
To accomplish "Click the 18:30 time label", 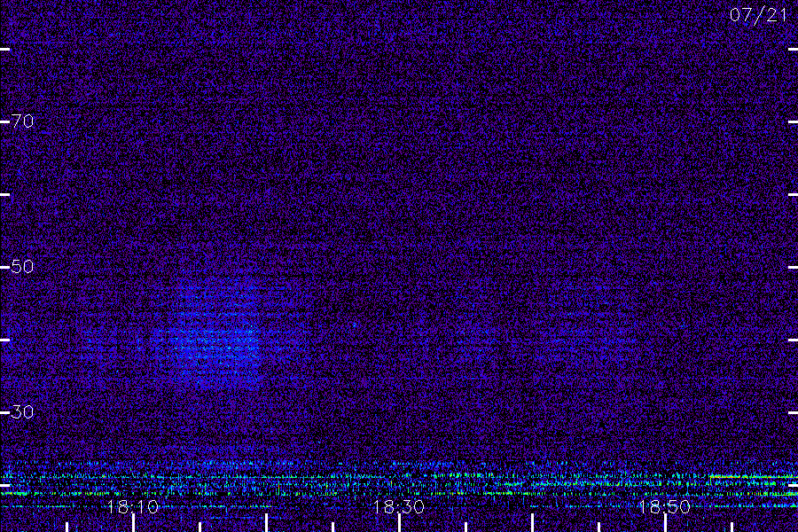I will pos(398,507).
